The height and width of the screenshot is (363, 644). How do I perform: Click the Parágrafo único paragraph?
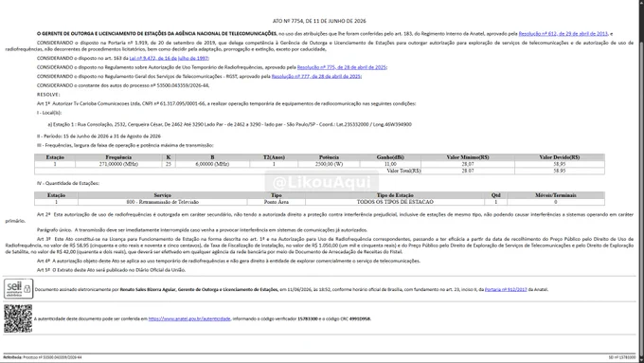(x=202, y=230)
